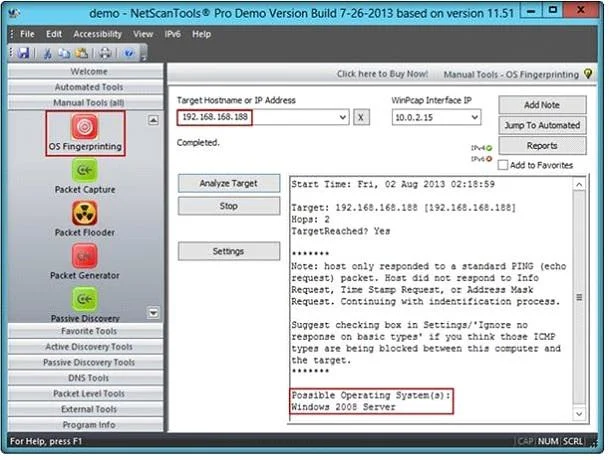Expand the Passive Discovery Tools group
This screenshot has height=460, width=609.
click(x=85, y=362)
